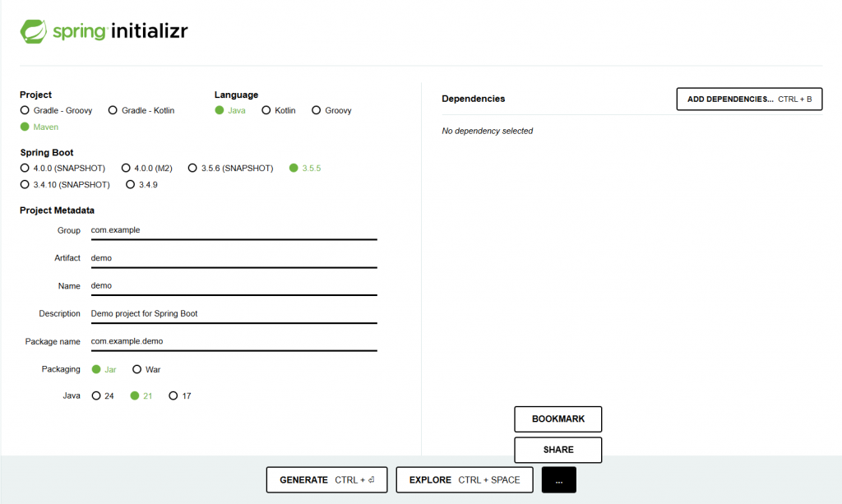Focus the Group input field

point(234,230)
